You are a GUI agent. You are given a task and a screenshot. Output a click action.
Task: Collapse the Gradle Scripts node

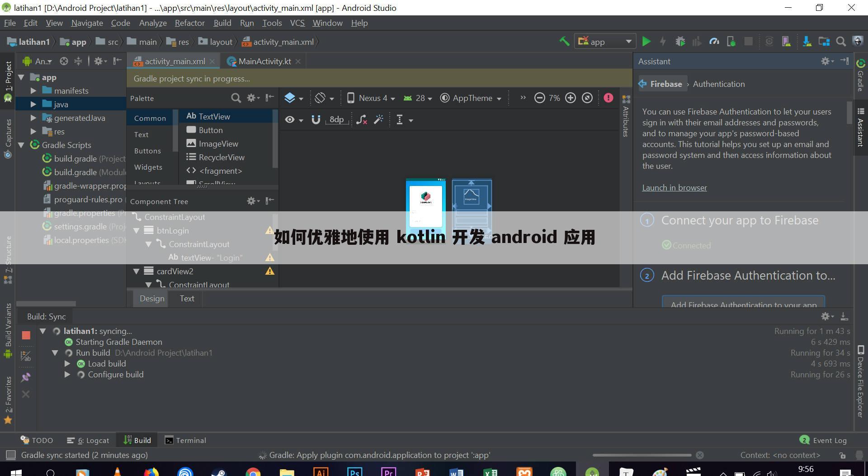[x=21, y=145]
